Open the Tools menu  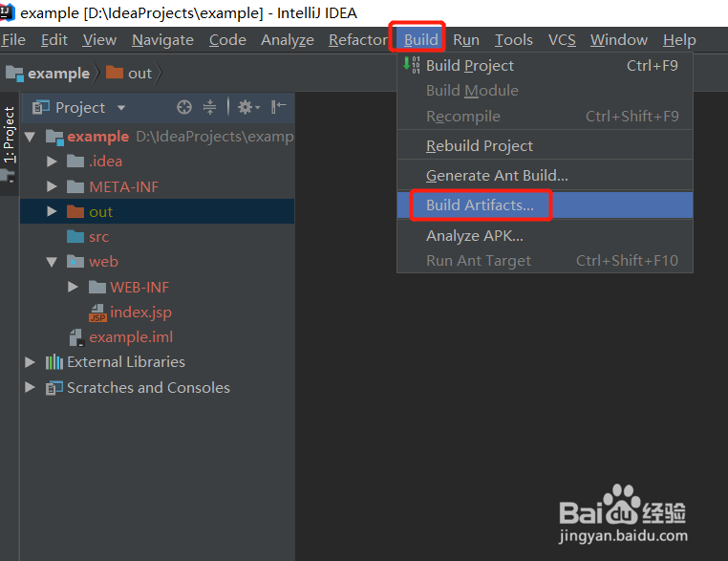[513, 40]
